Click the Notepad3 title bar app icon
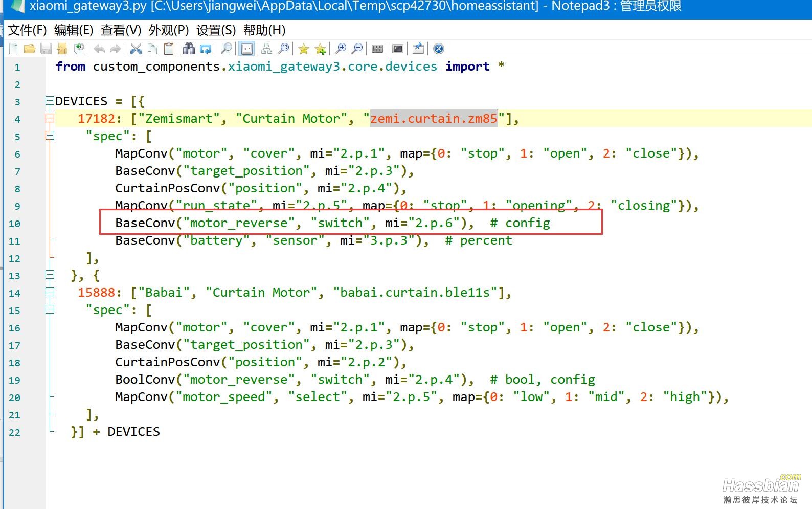Screen dimensions: 812x509 point(17,6)
